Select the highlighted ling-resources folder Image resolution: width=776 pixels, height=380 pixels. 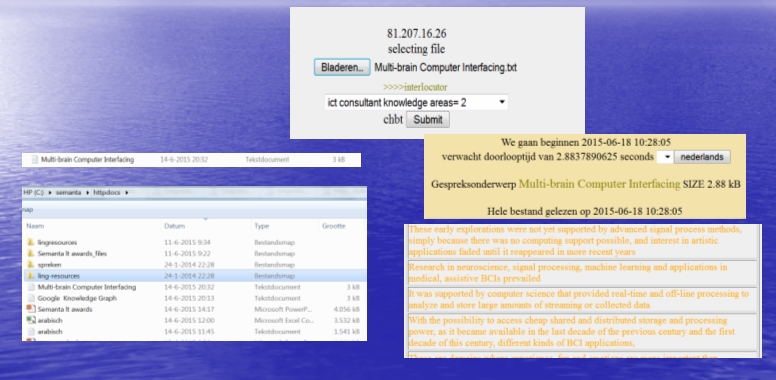(x=194, y=276)
